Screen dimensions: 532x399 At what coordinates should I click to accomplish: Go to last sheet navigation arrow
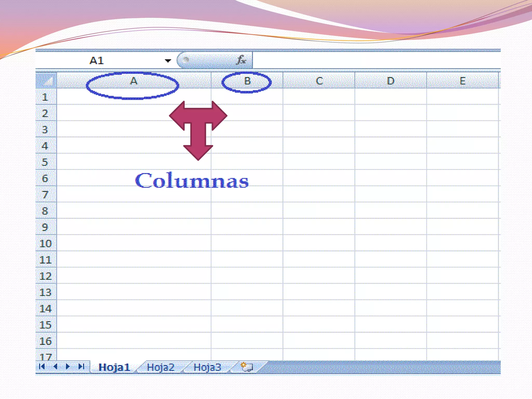point(81,367)
